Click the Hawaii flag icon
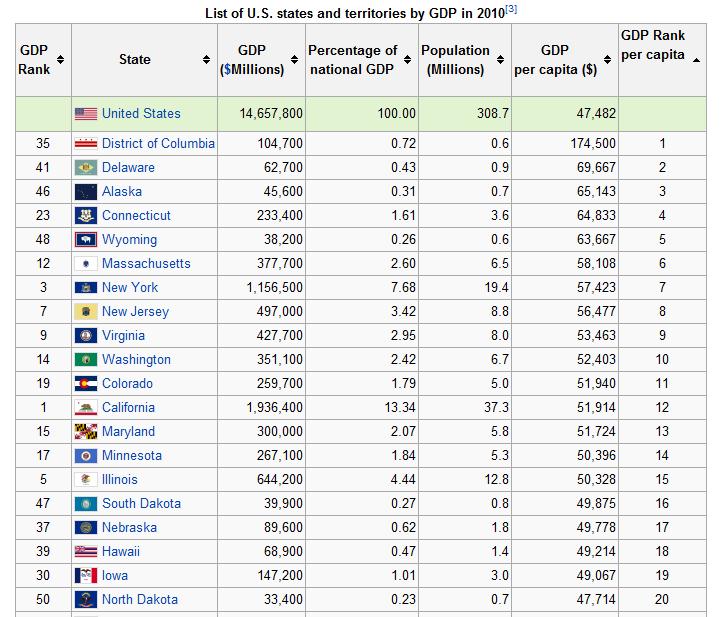 (86, 551)
